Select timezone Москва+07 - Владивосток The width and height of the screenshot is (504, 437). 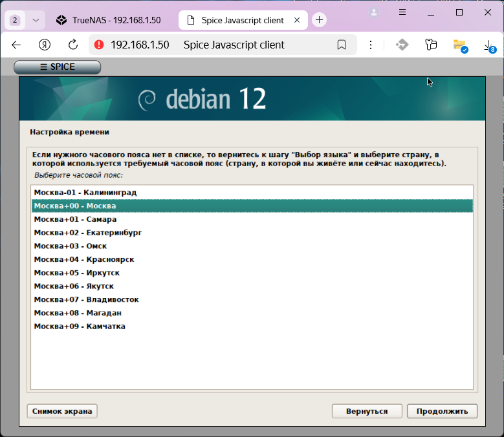coord(252,299)
